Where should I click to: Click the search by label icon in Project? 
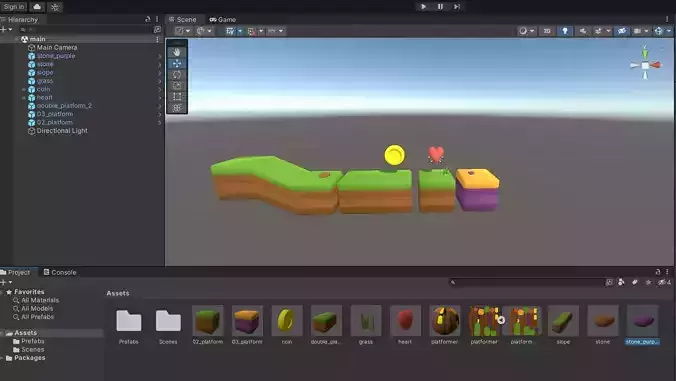click(635, 282)
